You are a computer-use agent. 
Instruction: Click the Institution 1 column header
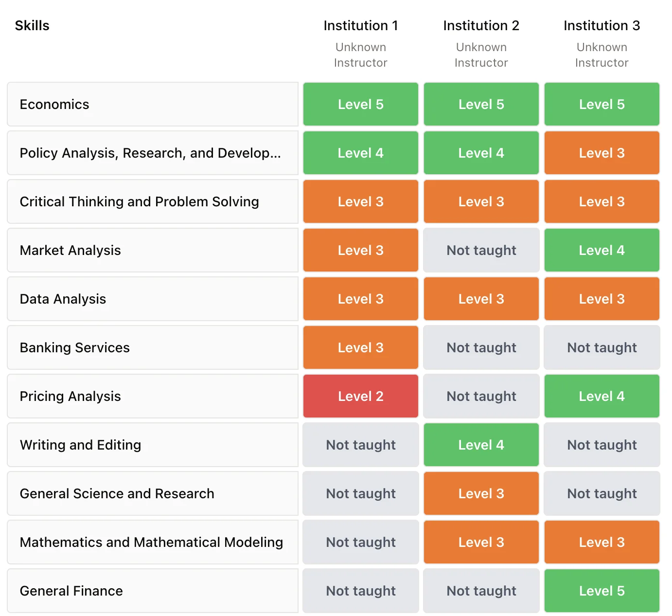(360, 25)
